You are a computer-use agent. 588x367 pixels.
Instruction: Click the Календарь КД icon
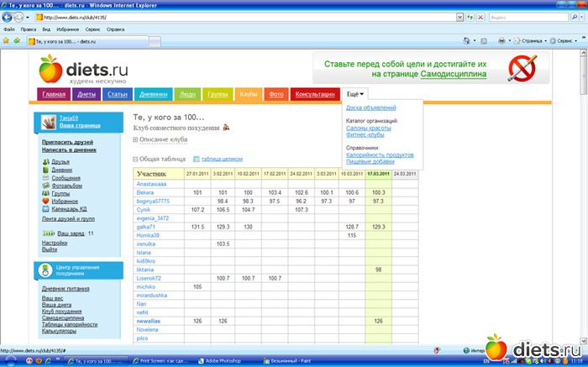[46, 209]
